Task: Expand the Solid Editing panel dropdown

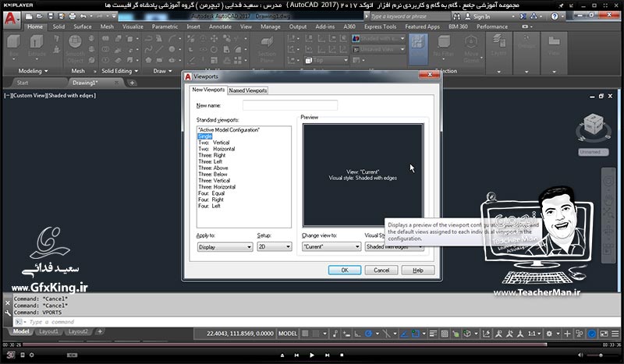Action: (120, 71)
